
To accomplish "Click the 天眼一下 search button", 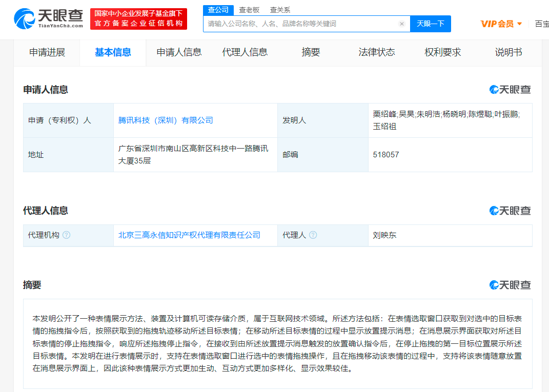I will pyautogui.click(x=431, y=24).
